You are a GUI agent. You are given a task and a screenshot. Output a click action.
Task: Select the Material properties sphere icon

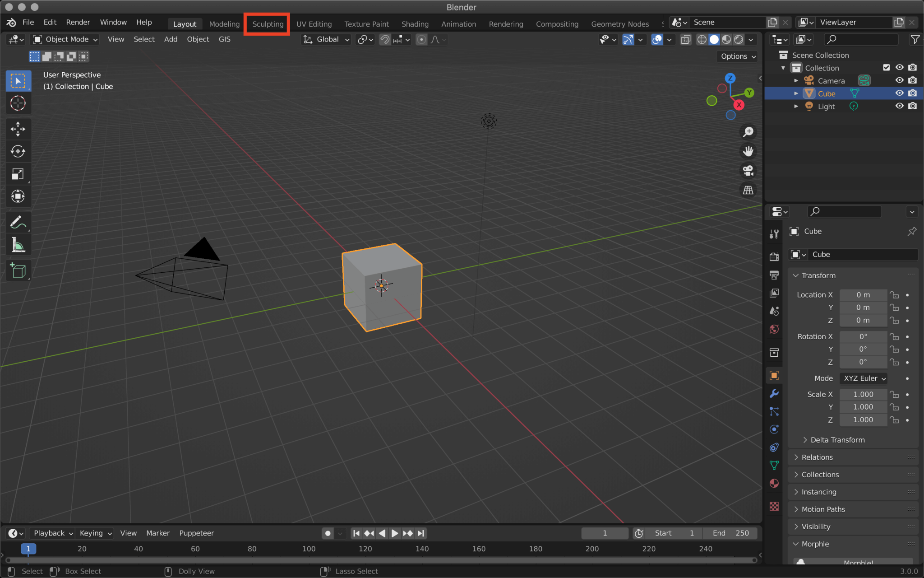774,483
